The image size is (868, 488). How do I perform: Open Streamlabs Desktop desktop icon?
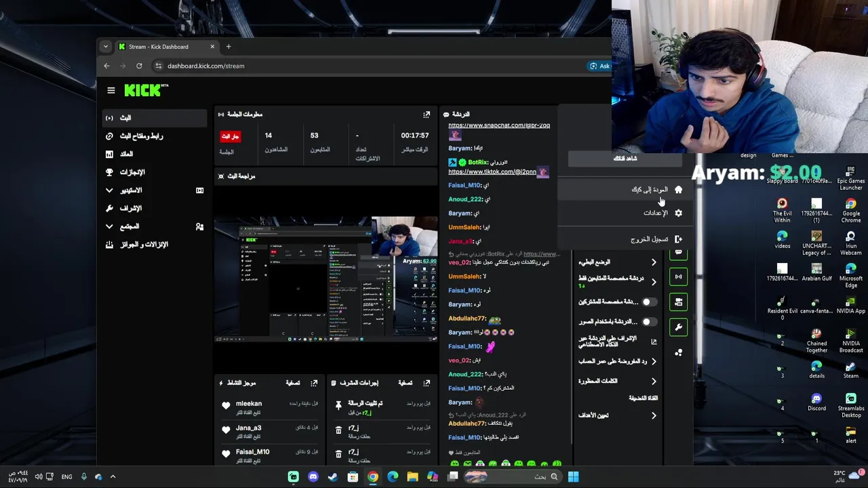click(x=851, y=405)
